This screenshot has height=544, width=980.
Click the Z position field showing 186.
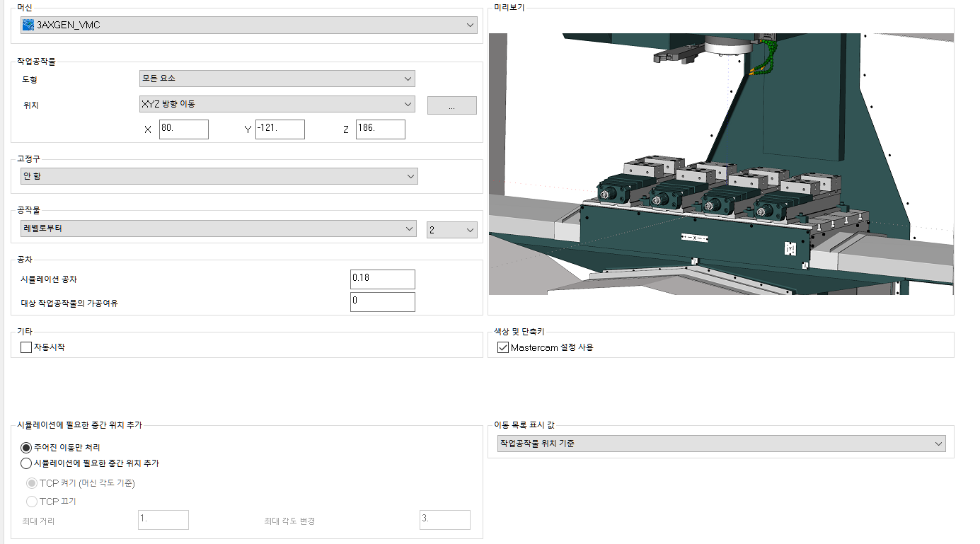tap(381, 129)
